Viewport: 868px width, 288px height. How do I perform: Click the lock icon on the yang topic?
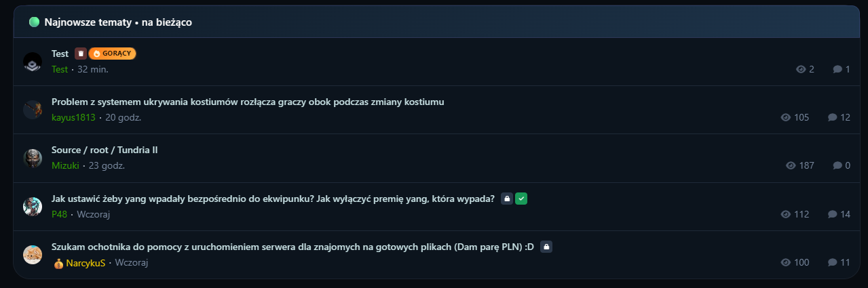coord(506,199)
